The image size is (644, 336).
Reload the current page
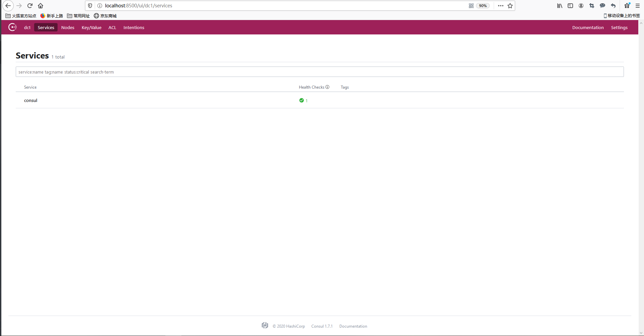coord(30,6)
